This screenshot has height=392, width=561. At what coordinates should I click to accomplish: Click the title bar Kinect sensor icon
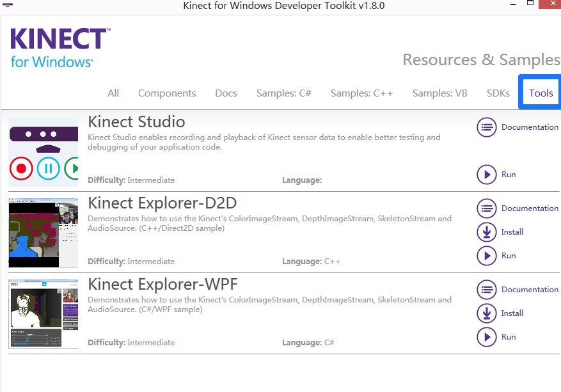8,5
